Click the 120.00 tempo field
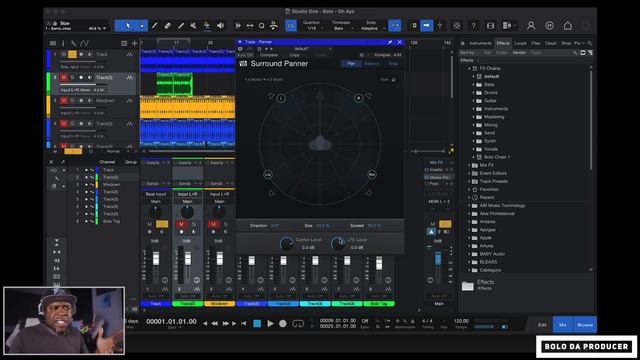640x360 pixels. [461, 321]
